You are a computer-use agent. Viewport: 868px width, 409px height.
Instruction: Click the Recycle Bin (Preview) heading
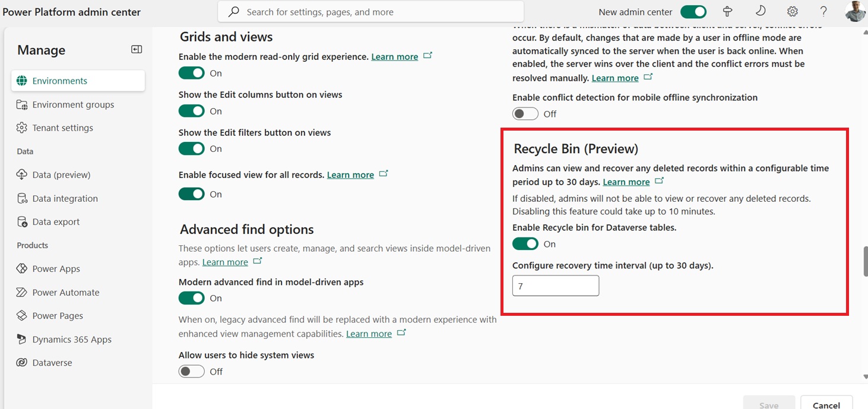pyautogui.click(x=576, y=149)
